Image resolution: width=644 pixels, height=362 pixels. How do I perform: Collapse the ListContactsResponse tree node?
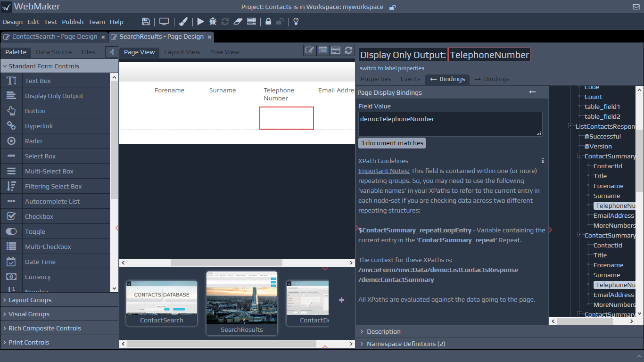pos(570,126)
